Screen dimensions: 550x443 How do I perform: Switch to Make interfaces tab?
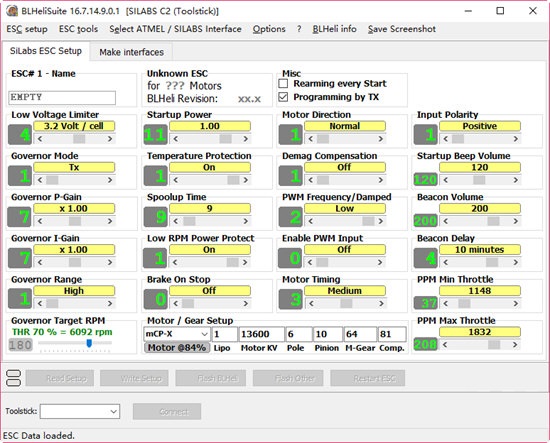pyautogui.click(x=131, y=52)
